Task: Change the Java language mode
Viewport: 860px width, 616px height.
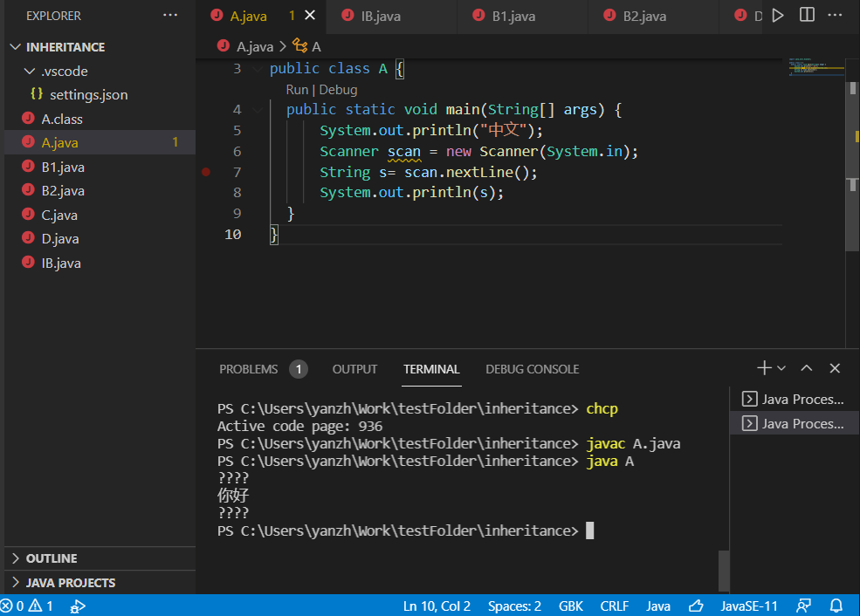Action: point(658,606)
